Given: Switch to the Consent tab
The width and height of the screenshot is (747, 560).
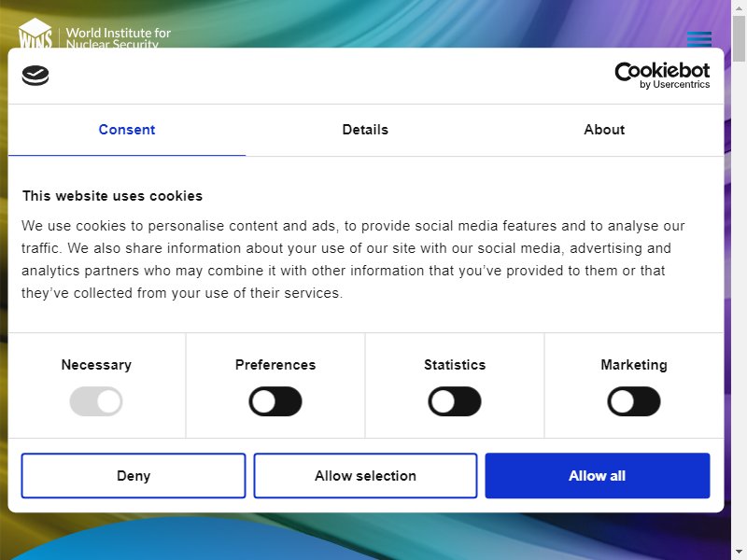Looking at the screenshot, I should [x=127, y=130].
